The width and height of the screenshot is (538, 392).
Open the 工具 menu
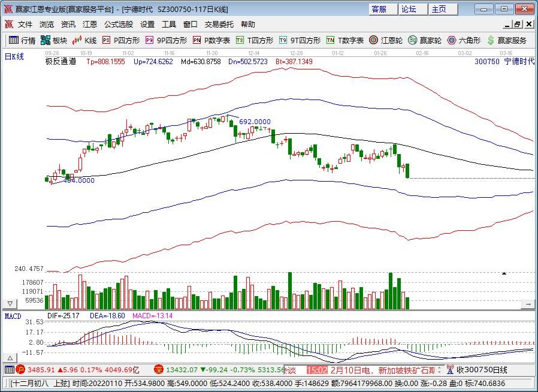tap(169, 25)
